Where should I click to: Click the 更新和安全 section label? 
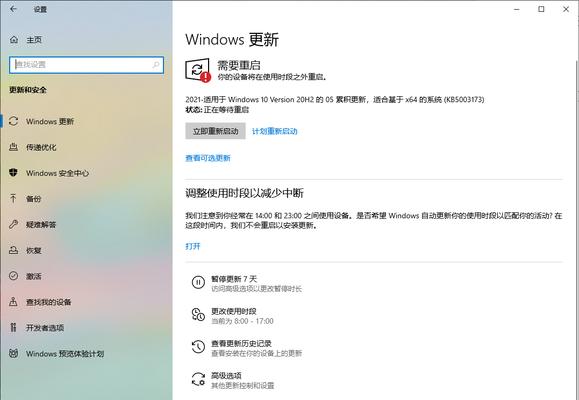[28, 90]
